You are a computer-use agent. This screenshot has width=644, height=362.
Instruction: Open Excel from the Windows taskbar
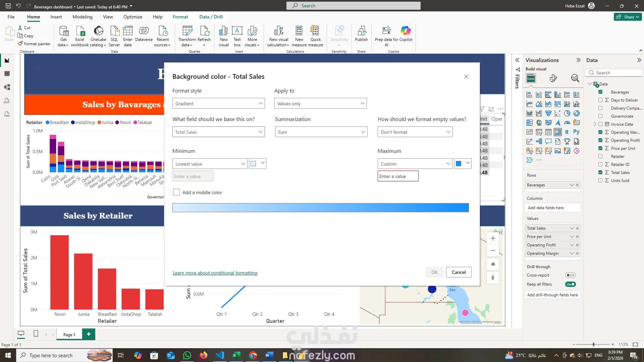tap(236, 355)
